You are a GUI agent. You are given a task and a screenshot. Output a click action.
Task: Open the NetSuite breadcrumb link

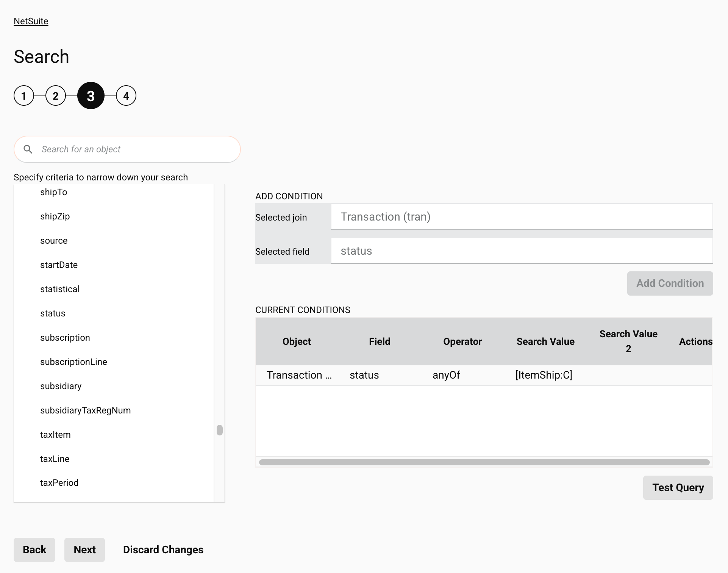click(x=31, y=21)
